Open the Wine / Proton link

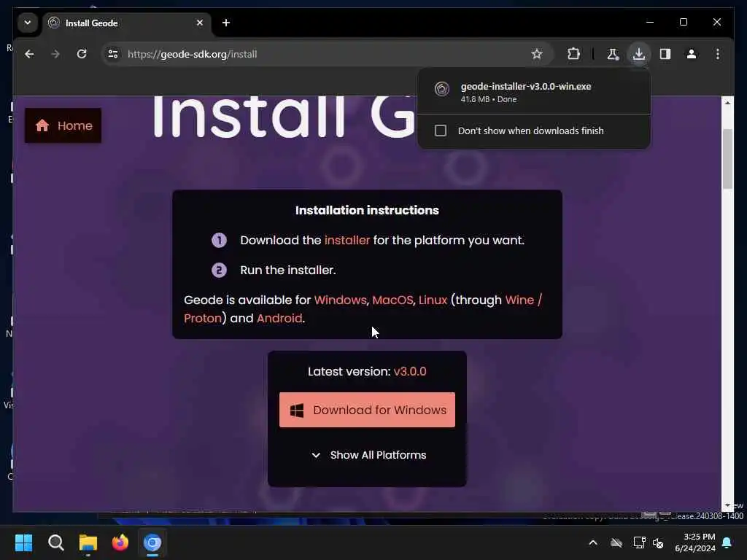click(x=523, y=300)
